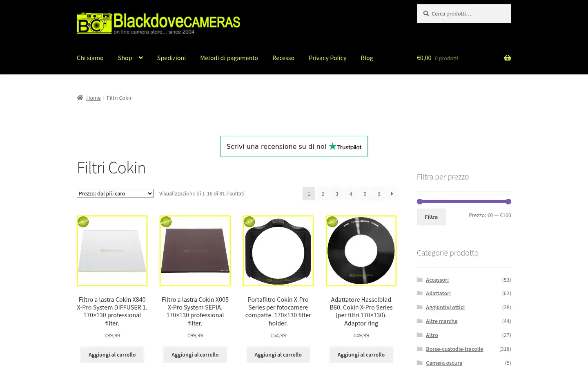Image resolution: width=588 pixels, height=368 pixels.
Task: Open the Blog menu item
Action: pyautogui.click(x=367, y=58)
